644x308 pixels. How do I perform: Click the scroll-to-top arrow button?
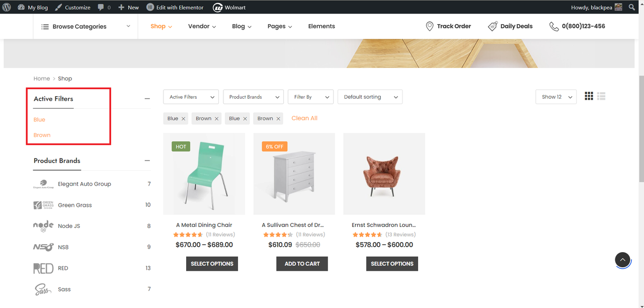click(x=622, y=260)
